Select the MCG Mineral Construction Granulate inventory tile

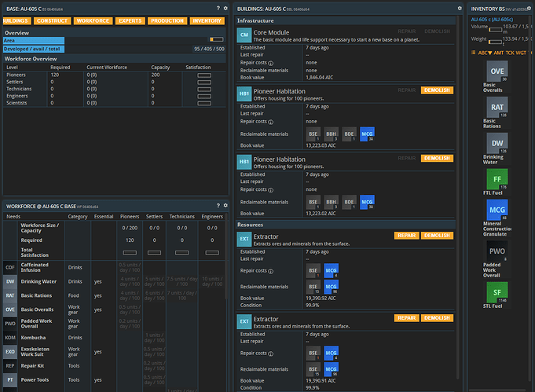click(x=497, y=210)
